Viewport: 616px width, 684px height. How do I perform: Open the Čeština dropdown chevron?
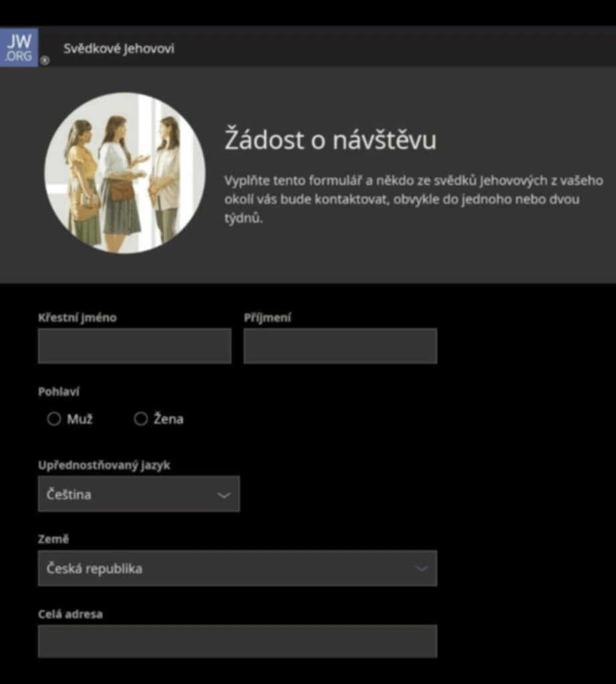click(x=223, y=494)
